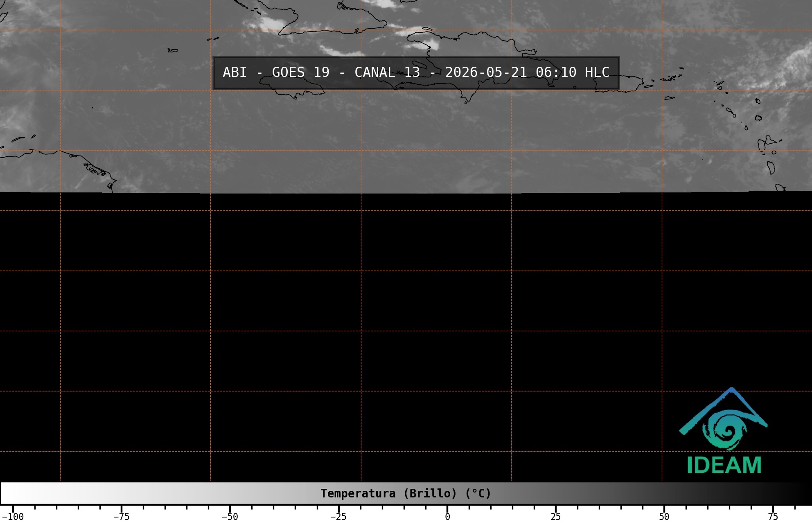Image resolution: width=812 pixels, height=522 pixels.
Task: Click the Temperatura (Brillo) colorbar label
Action: pyautogui.click(x=406, y=493)
